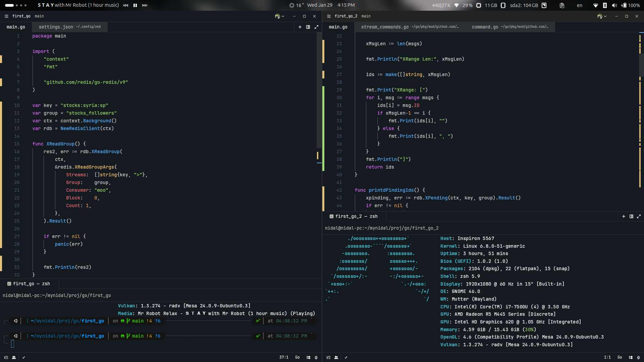Viewport: 644px width, 362px height.
Task: Maximize the first_go_2 terminal panel
Action: click(x=639, y=217)
